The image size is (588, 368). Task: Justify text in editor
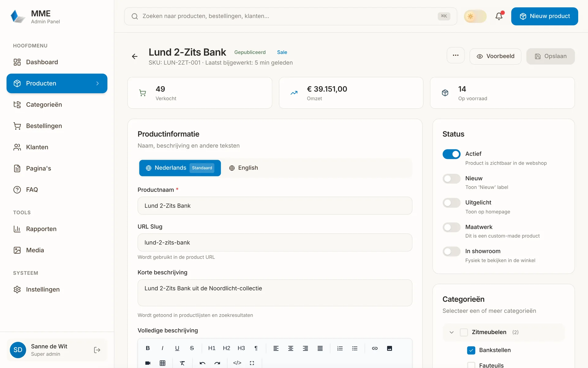(x=320, y=348)
